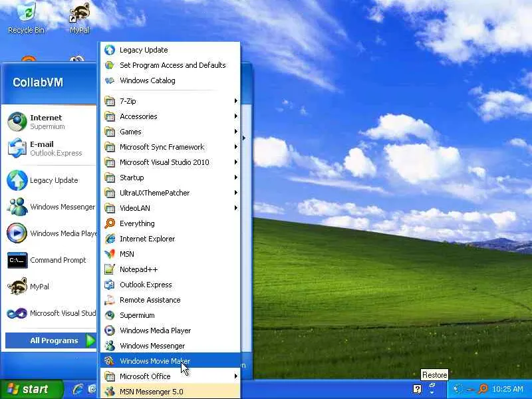The image size is (532, 399).
Task: Expand the 7-Zip submenu arrow
Action: (235, 101)
